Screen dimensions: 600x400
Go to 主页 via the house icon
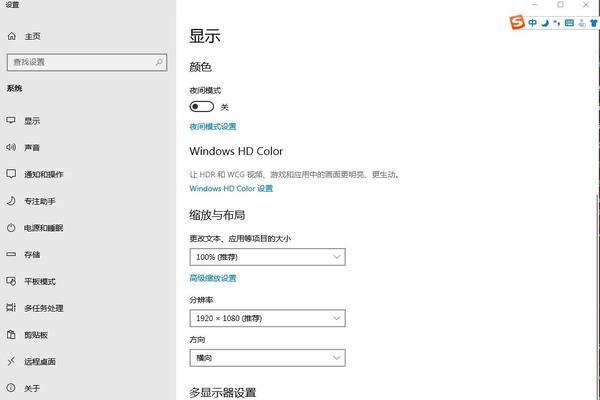pos(11,36)
